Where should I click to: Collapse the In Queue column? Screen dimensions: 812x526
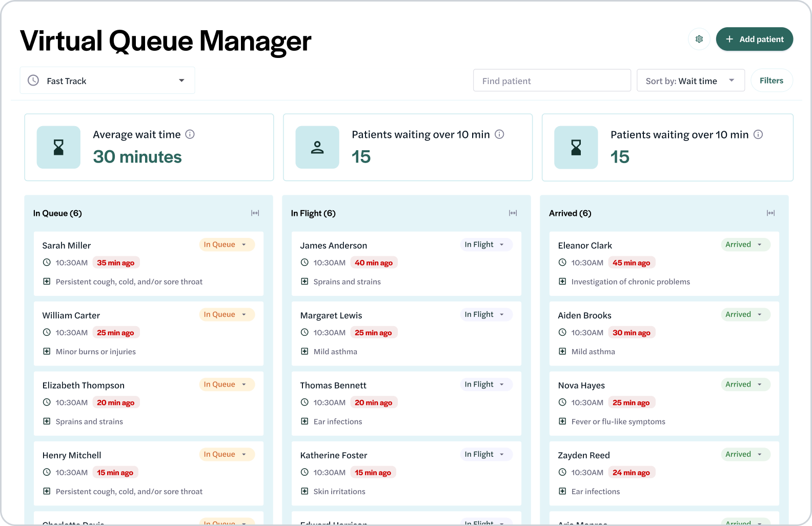(255, 213)
